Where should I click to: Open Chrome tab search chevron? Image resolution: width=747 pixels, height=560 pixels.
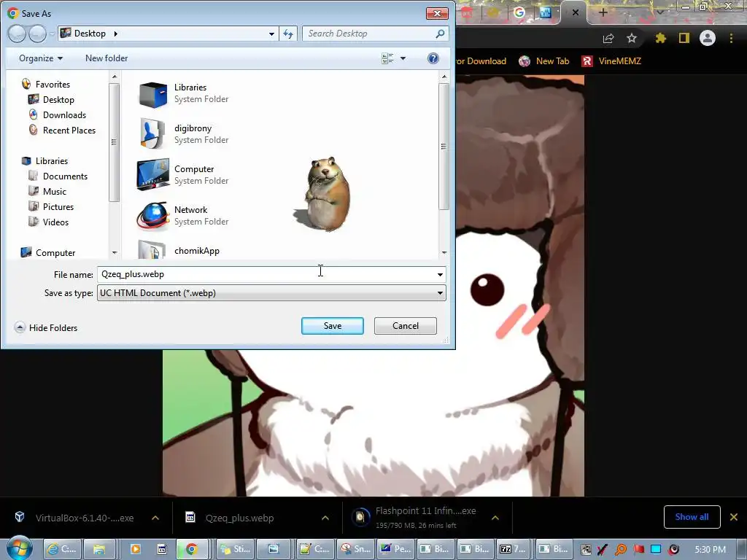[x=659, y=12]
